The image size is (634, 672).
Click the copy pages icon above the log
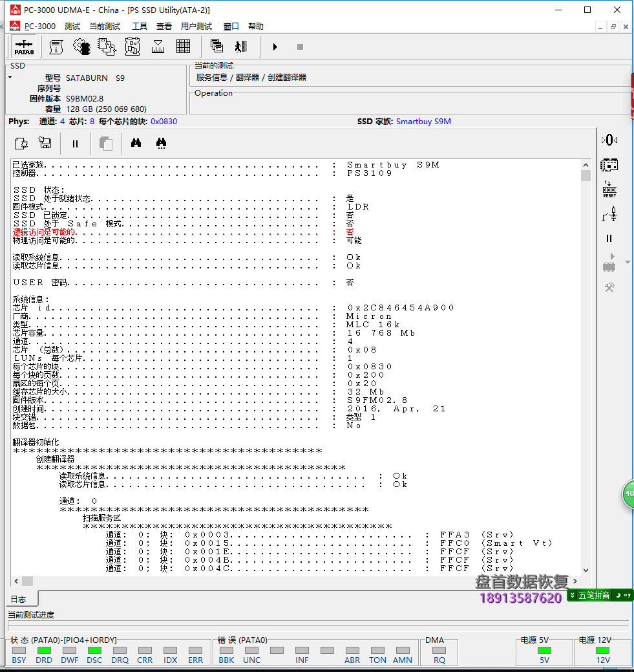(106, 144)
